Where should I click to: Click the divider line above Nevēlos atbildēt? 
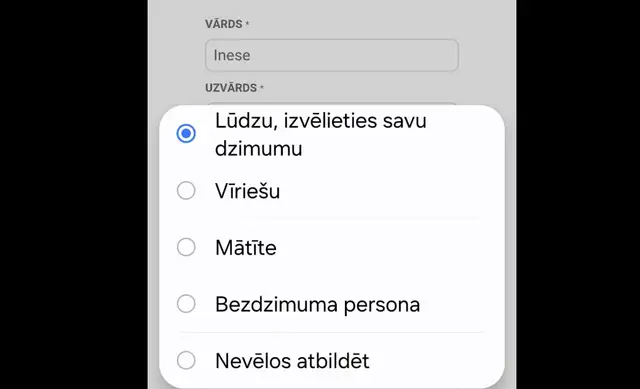click(332, 333)
